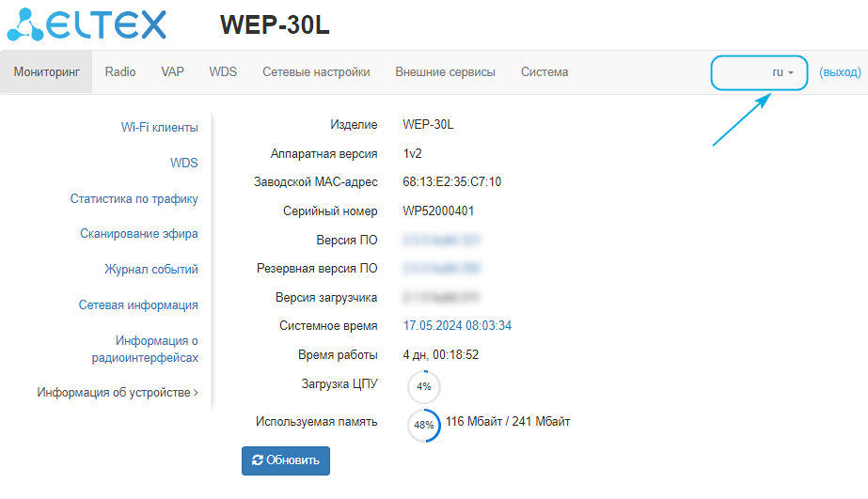Click the Версия ПО label

(x=347, y=240)
